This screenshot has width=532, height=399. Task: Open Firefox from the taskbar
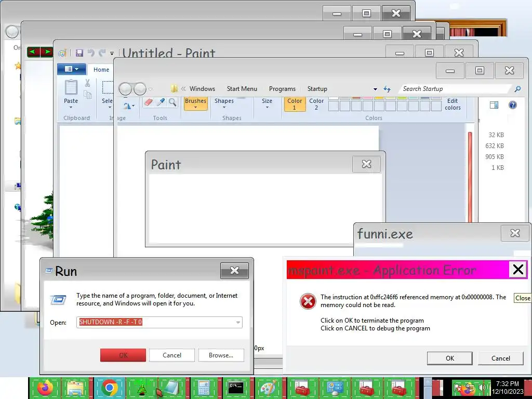(x=45, y=388)
